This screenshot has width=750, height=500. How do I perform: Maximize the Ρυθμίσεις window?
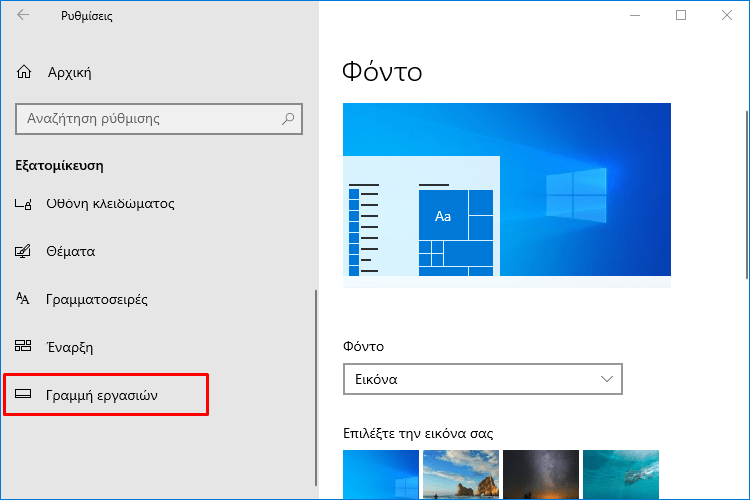tap(681, 15)
